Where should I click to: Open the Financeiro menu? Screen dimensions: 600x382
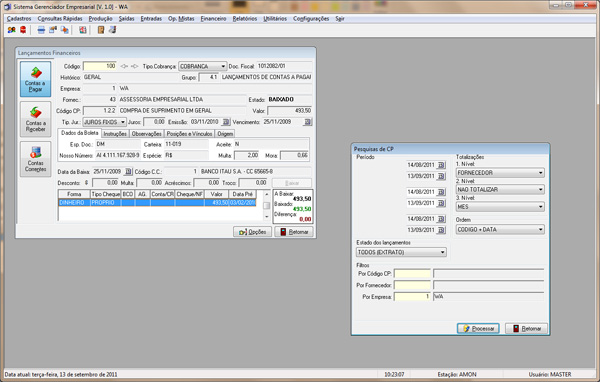click(x=213, y=18)
